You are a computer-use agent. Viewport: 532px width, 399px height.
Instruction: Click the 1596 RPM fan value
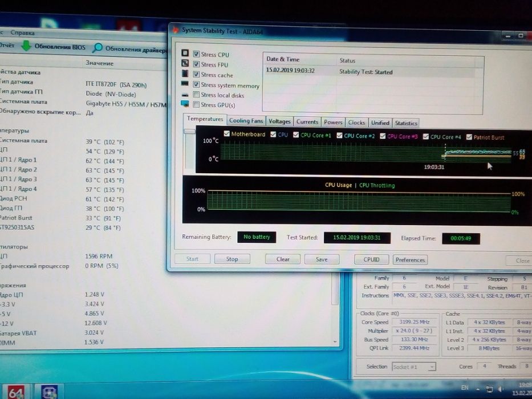[99, 256]
